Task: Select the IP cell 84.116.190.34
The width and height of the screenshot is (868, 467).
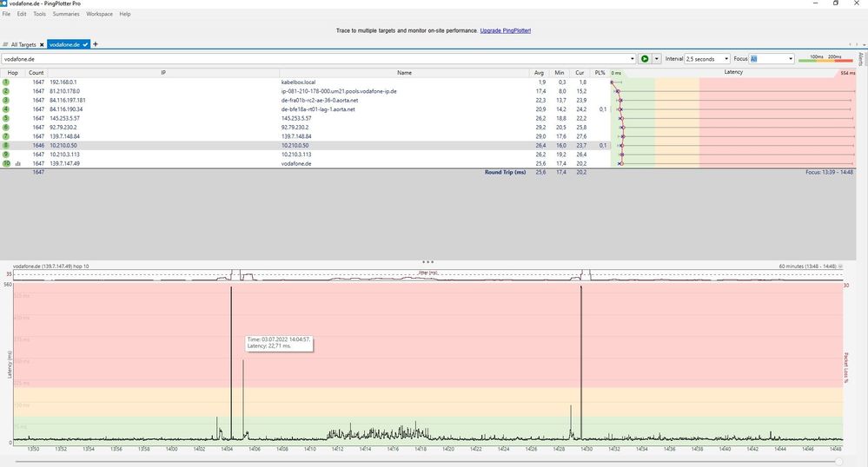Action: point(66,109)
